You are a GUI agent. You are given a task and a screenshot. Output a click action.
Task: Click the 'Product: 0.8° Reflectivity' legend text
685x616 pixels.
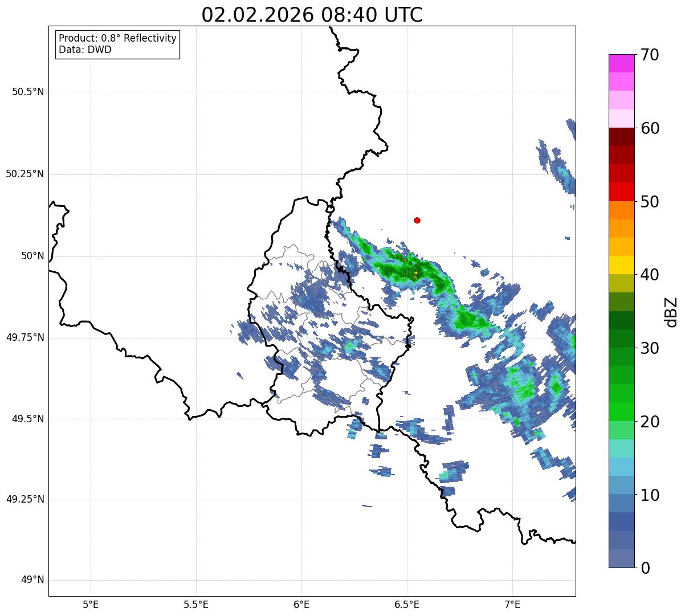[118, 38]
